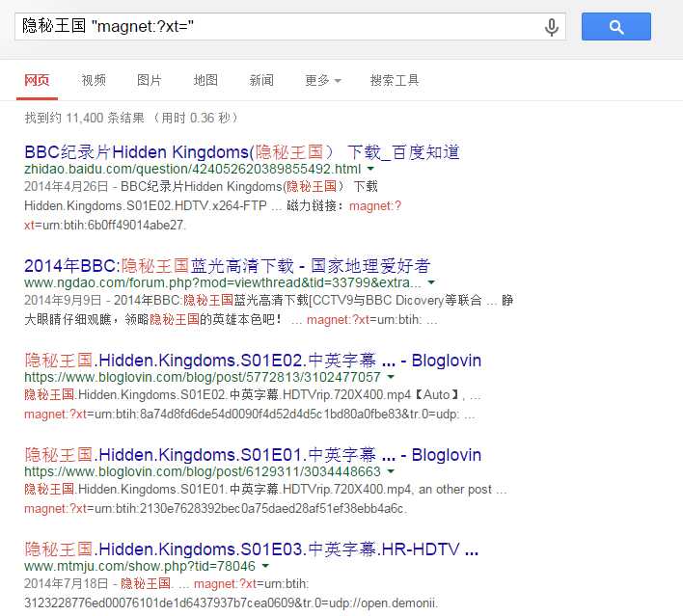Open the 新闻 tab
Screen dimensions: 683x616
tap(261, 80)
